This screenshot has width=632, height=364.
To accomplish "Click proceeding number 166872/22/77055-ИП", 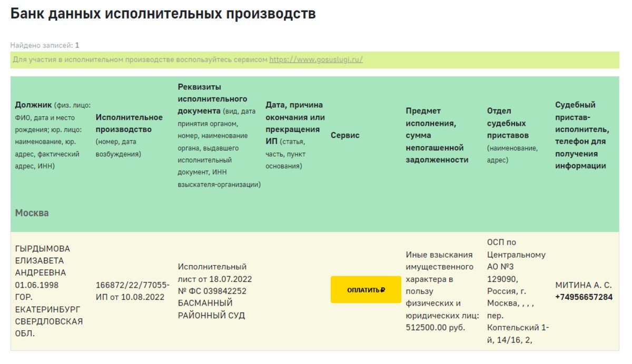I will pos(132,285).
